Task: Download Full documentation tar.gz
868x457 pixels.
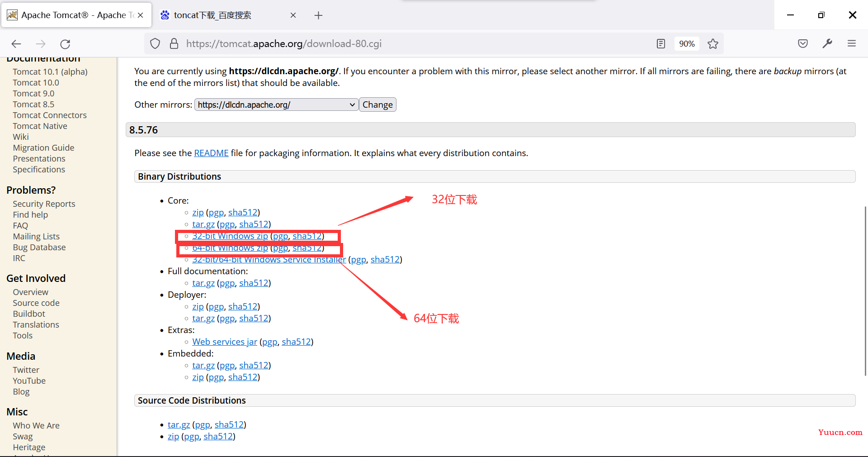Action: [203, 283]
